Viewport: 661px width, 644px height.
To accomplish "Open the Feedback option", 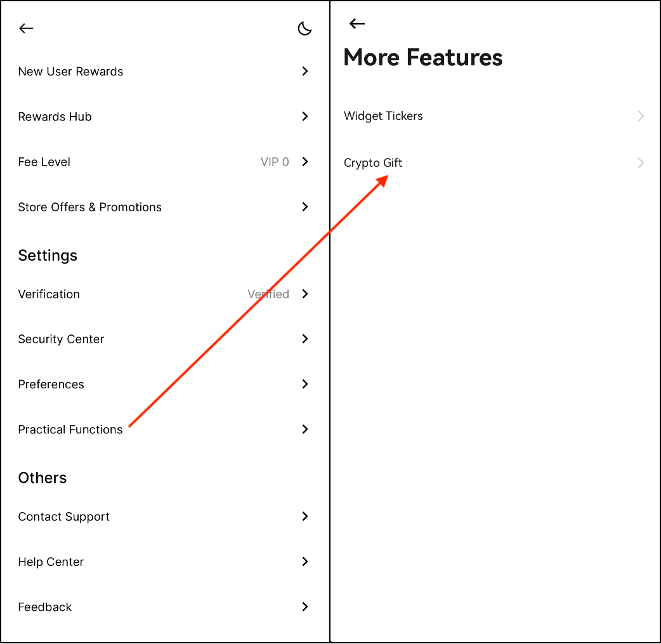I will click(x=45, y=607).
